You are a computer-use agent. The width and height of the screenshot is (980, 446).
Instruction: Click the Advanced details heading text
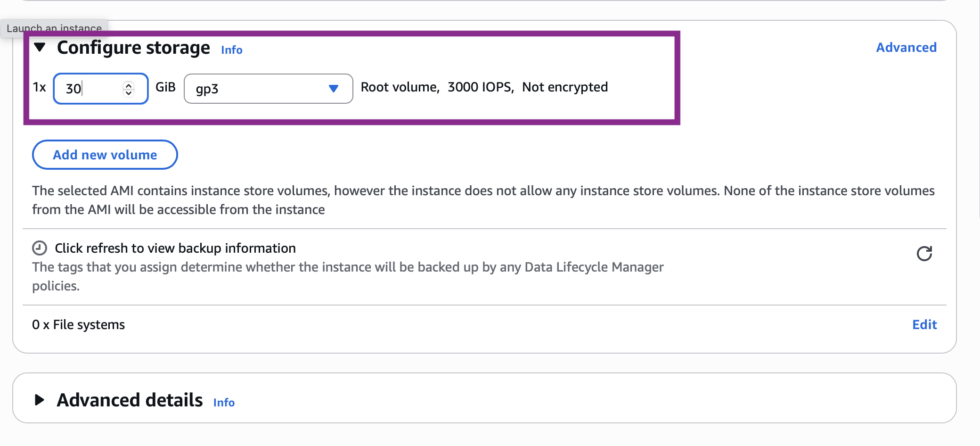click(130, 400)
